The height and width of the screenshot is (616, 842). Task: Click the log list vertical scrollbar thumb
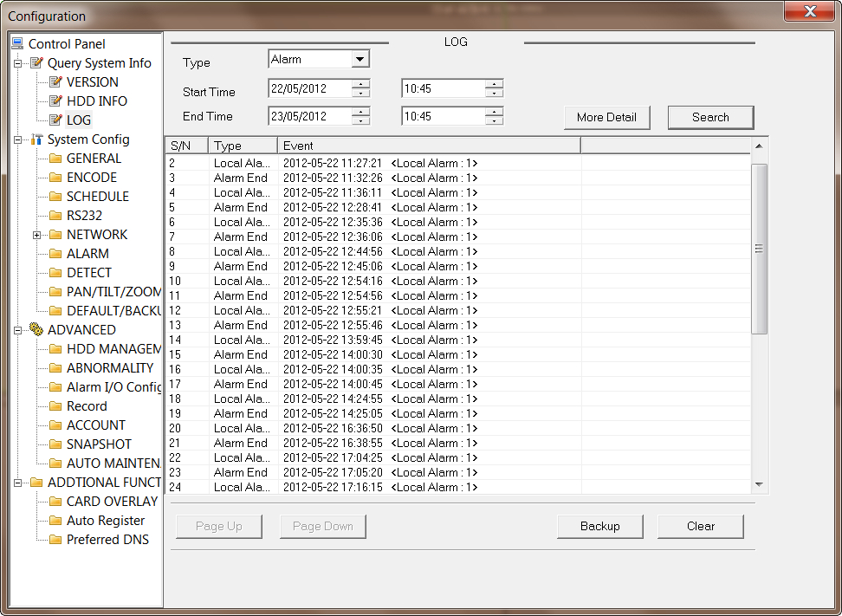pos(759,249)
